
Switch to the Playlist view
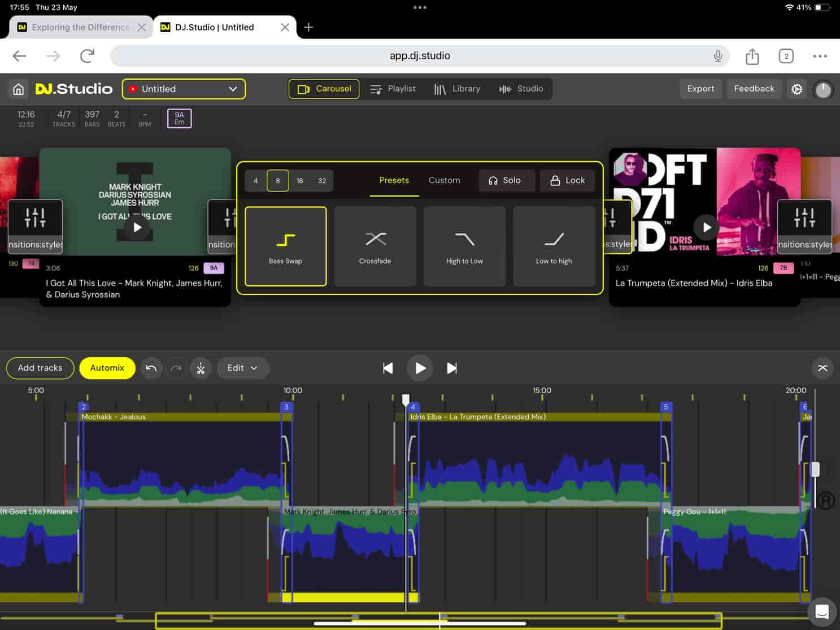[393, 89]
